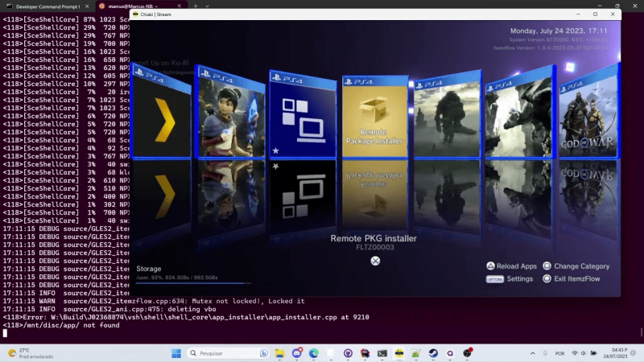This screenshot has height=362, width=644.
Task: Open the Windows Start menu
Action: (x=176, y=353)
